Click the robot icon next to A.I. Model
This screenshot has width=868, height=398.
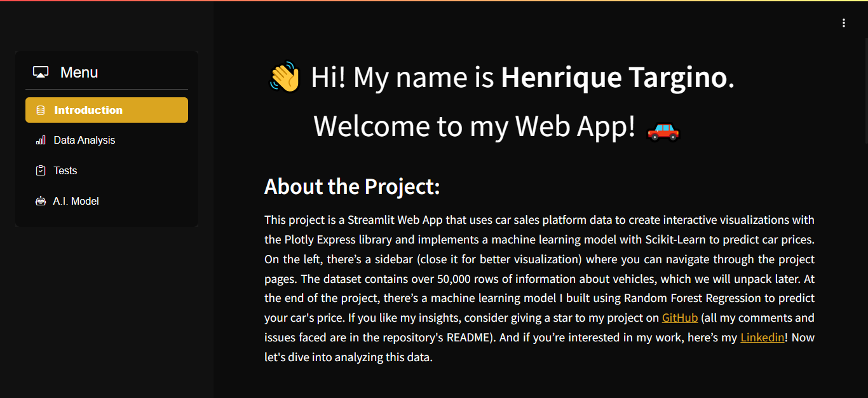click(x=41, y=202)
